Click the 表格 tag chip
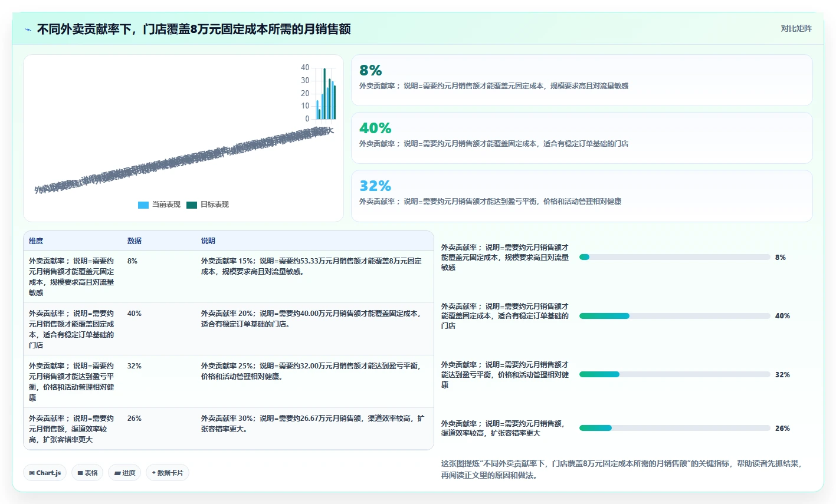 [87, 473]
